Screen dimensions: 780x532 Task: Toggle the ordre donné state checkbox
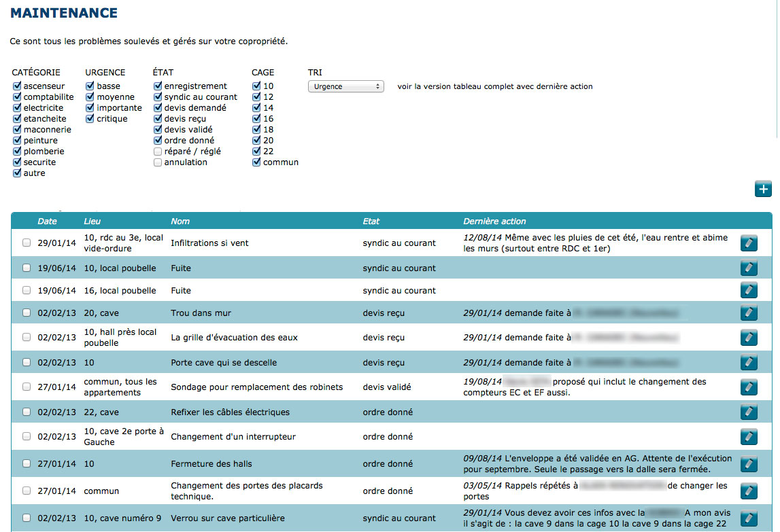tap(158, 140)
